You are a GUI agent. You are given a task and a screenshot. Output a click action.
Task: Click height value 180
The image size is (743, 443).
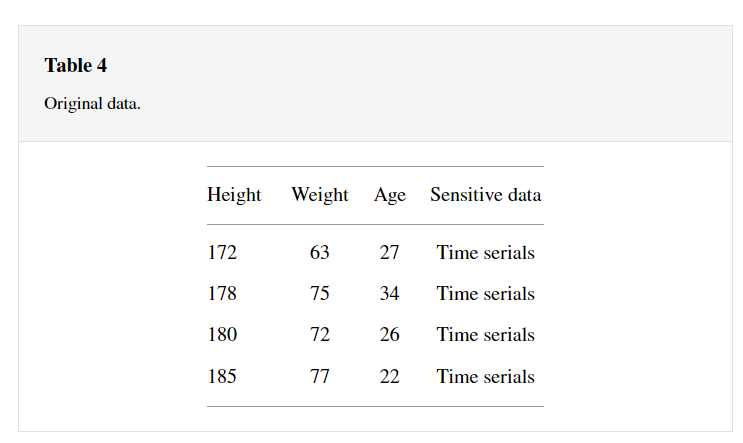(222, 335)
